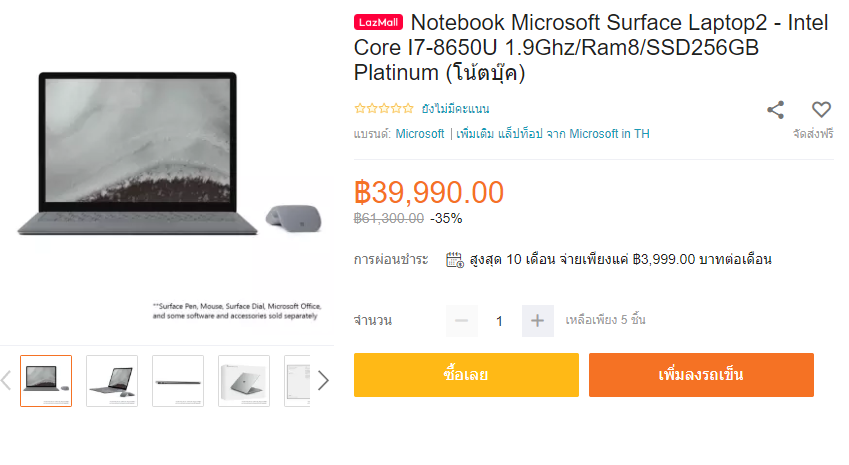Increase quantity with plus button

click(537, 321)
